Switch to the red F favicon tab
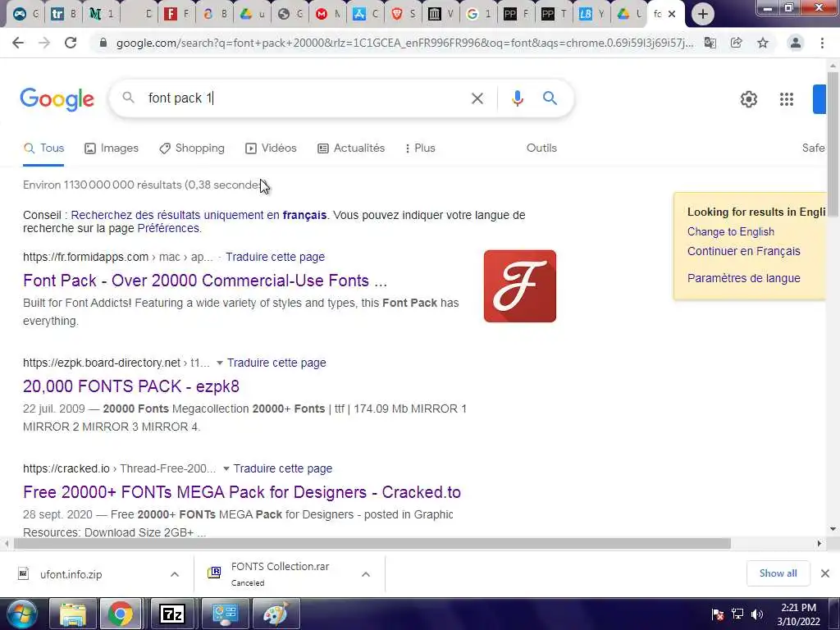Viewport: 840px width, 630px height. coord(171,15)
